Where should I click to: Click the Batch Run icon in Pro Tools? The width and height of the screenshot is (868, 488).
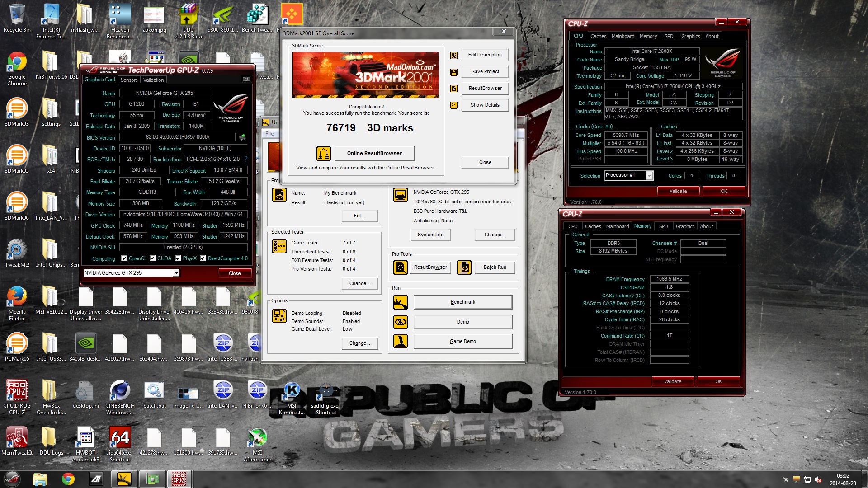tap(464, 267)
